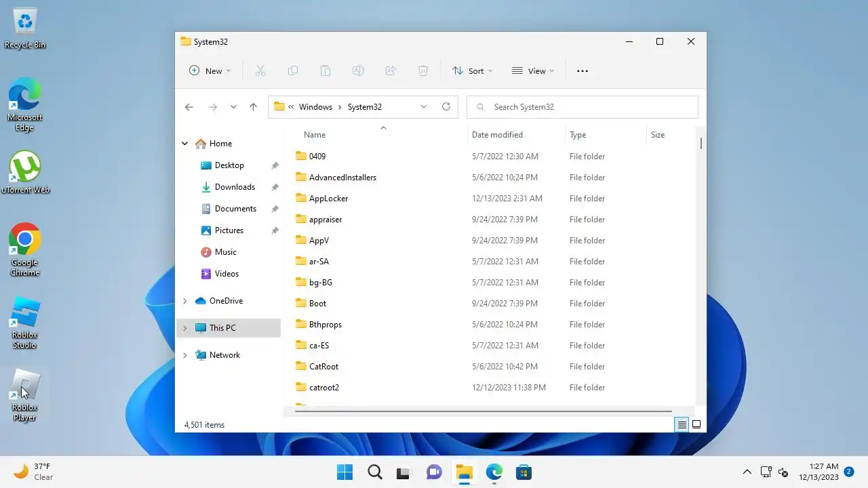Select Roblox Studio desktop shortcut
Image resolution: width=868 pixels, height=488 pixels.
25,323
